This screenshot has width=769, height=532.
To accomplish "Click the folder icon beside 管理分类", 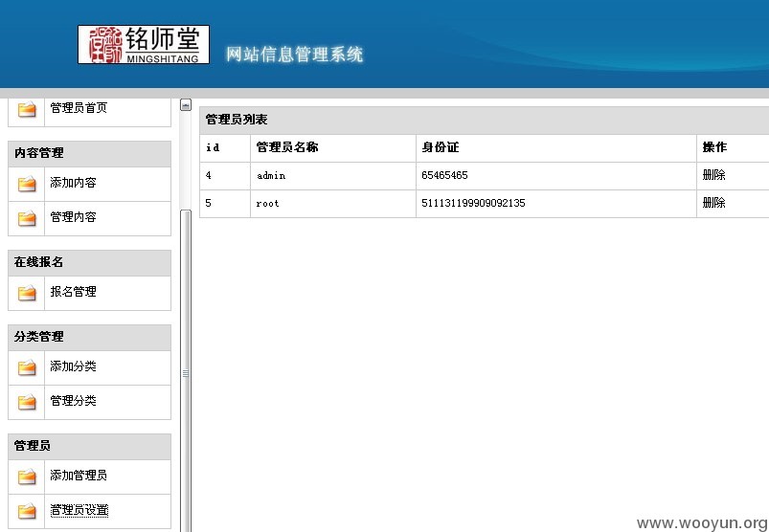I will pyautogui.click(x=27, y=402).
